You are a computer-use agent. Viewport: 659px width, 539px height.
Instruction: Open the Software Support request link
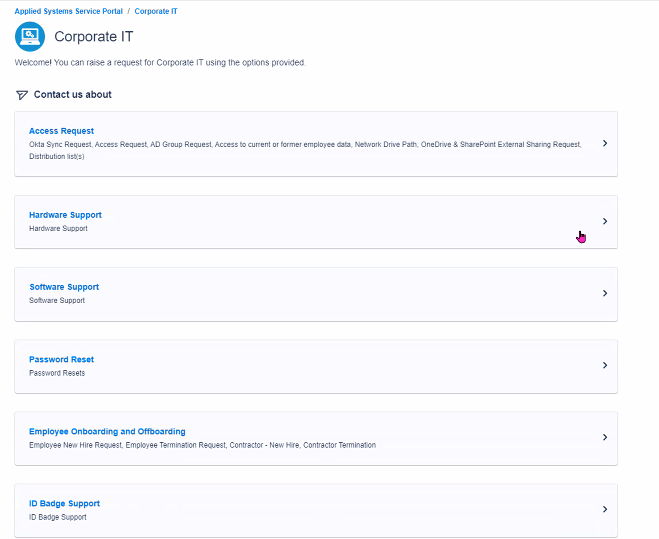64,287
